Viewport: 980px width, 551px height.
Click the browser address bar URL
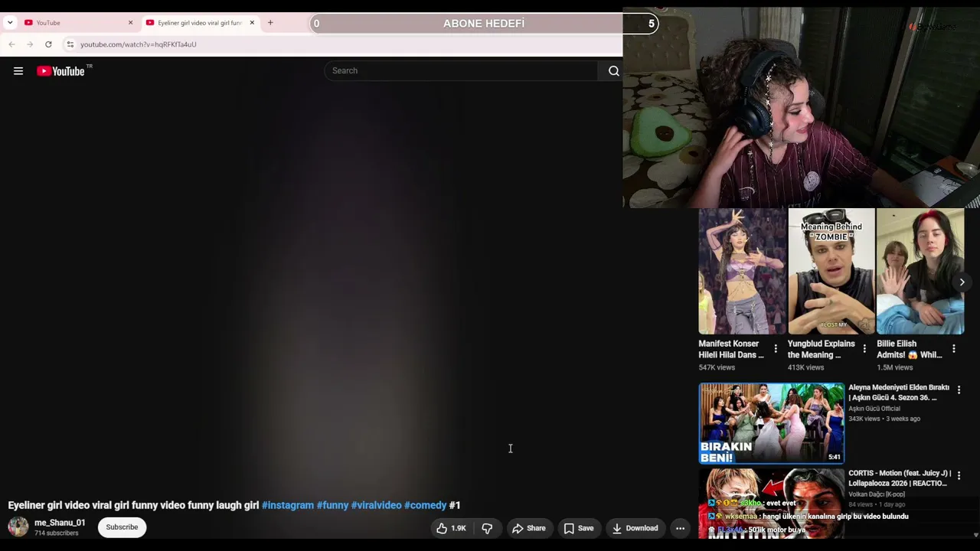138,44
